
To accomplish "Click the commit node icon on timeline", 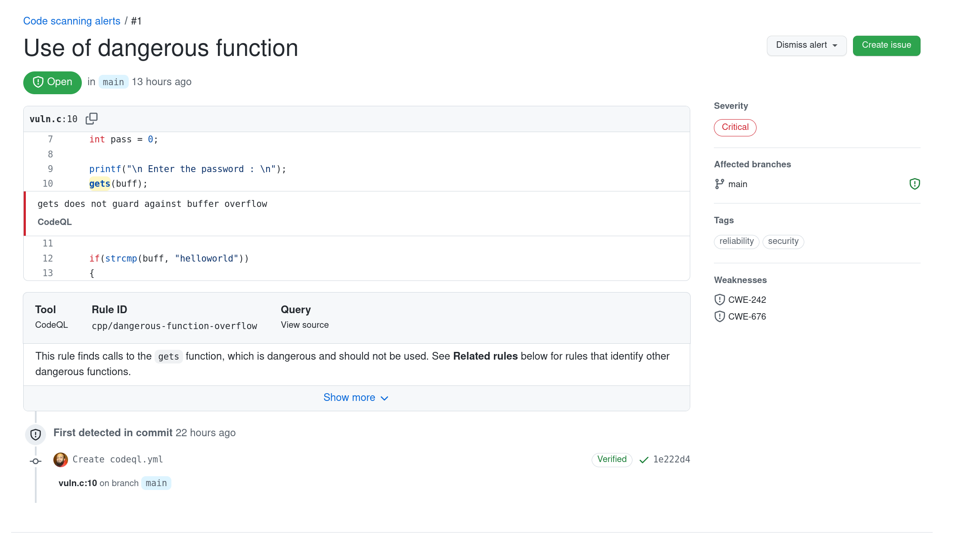I will [36, 461].
